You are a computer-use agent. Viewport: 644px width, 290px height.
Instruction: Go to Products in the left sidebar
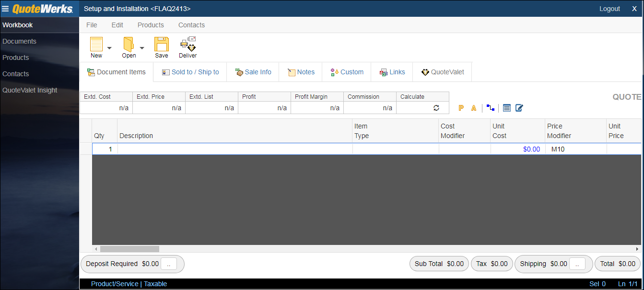[x=16, y=58]
